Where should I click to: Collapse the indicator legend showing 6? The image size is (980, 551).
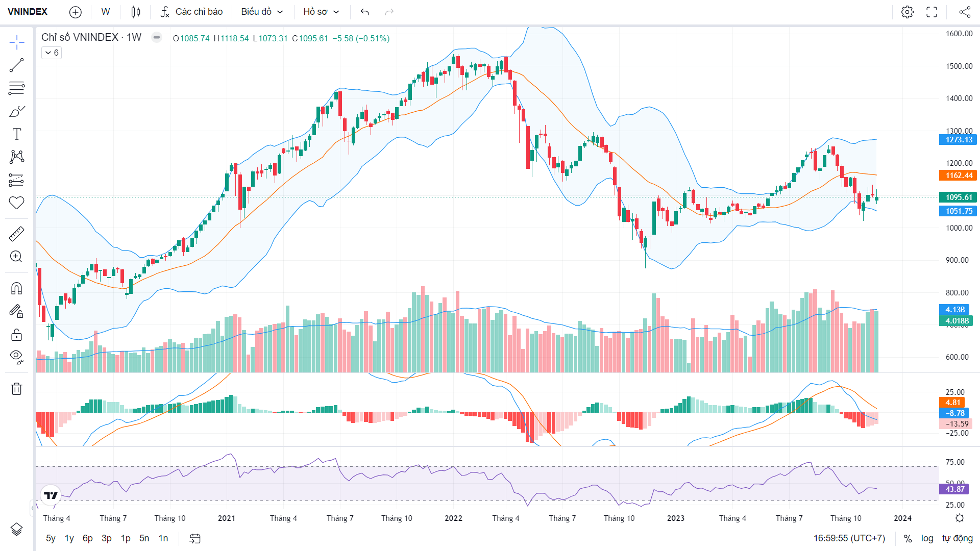pyautogui.click(x=52, y=53)
